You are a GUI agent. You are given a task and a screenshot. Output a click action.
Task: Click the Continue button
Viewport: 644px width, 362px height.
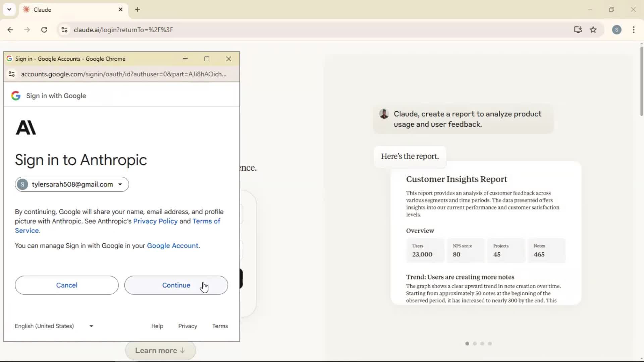176,285
